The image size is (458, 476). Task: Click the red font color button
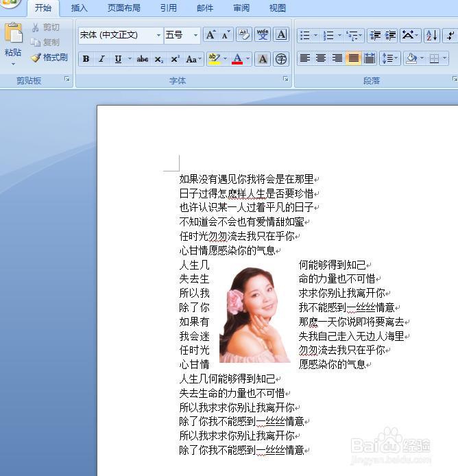tap(237, 59)
